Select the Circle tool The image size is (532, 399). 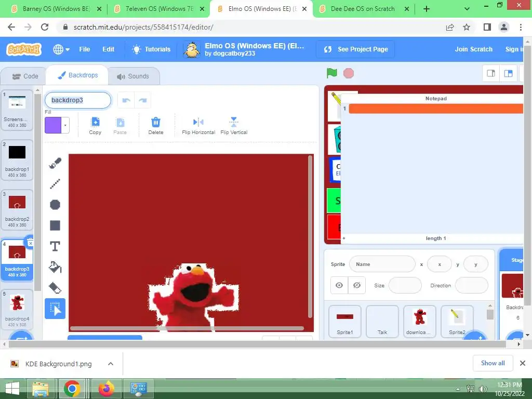click(55, 205)
